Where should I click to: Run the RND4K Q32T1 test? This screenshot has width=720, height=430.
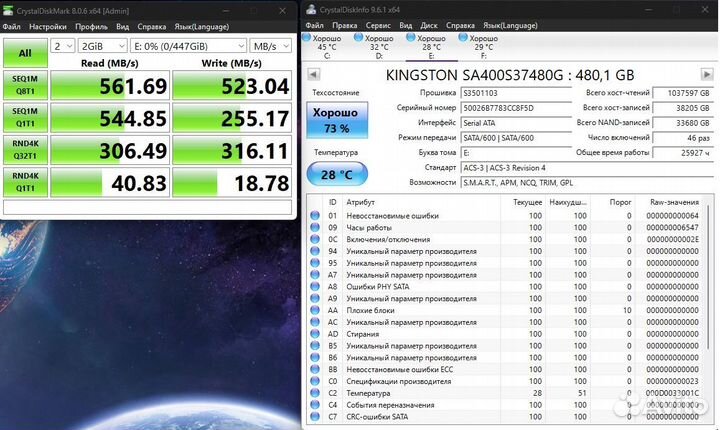pos(25,150)
